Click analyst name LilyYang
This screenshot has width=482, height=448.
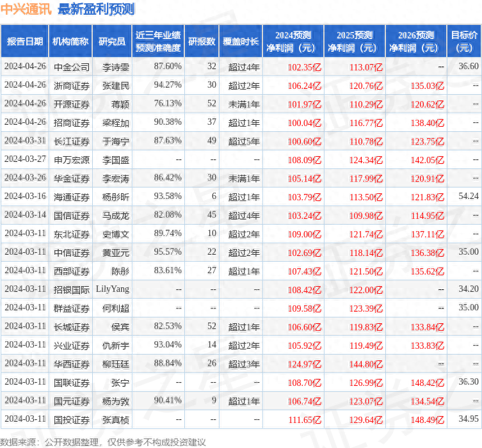point(113,289)
